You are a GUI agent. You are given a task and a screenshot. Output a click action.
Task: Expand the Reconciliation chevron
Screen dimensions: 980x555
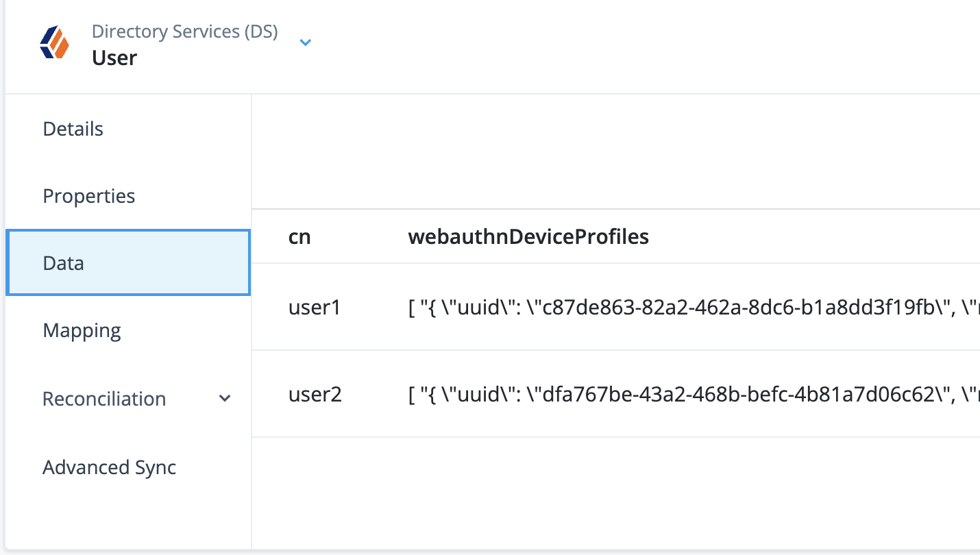224,398
